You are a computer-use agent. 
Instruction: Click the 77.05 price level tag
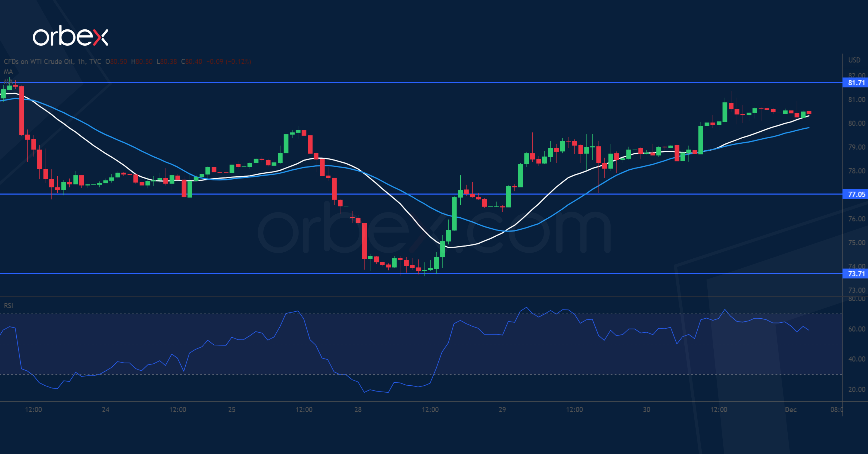click(x=856, y=194)
